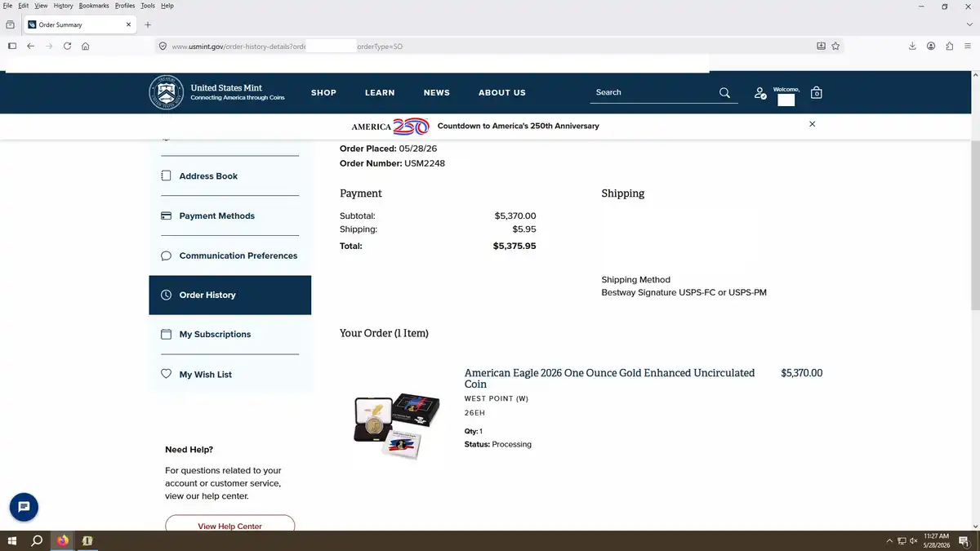Open the live chat bubble
Screen dimensions: 980x551
click(x=24, y=507)
